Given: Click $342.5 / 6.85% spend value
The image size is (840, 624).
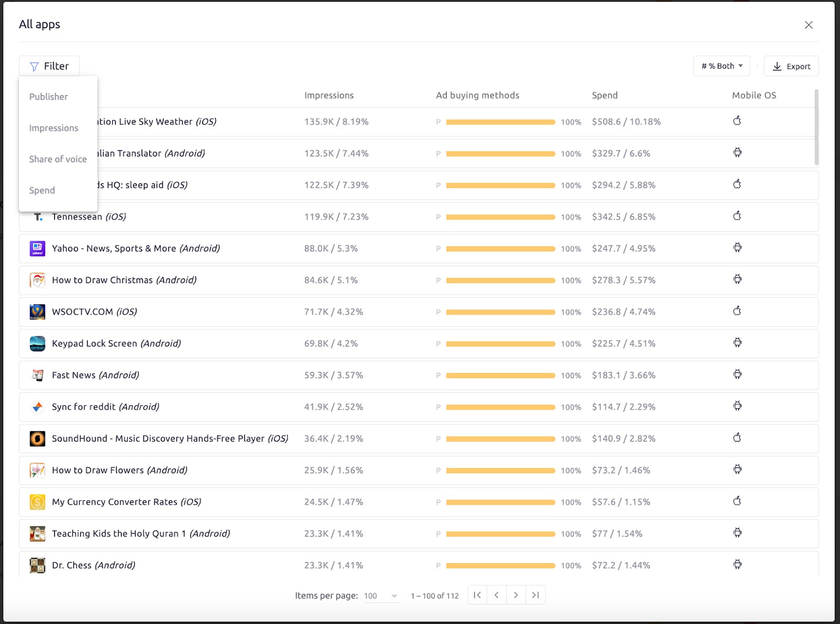Looking at the screenshot, I should 624,217.
